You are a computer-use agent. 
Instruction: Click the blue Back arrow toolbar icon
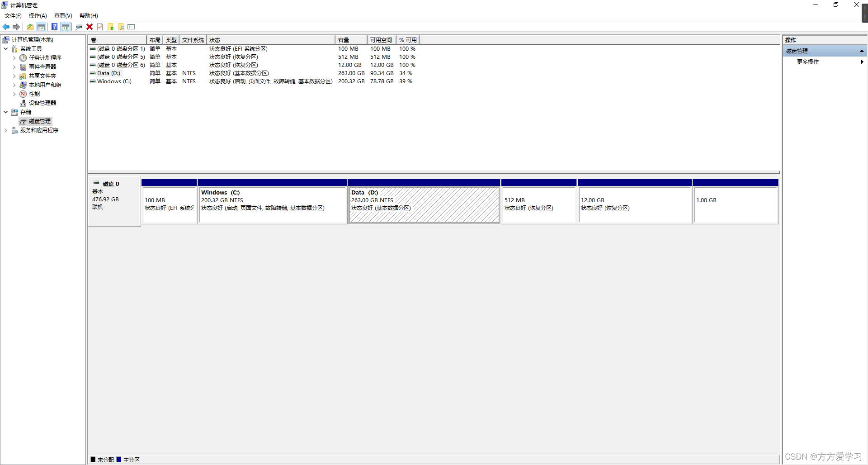[x=6, y=27]
